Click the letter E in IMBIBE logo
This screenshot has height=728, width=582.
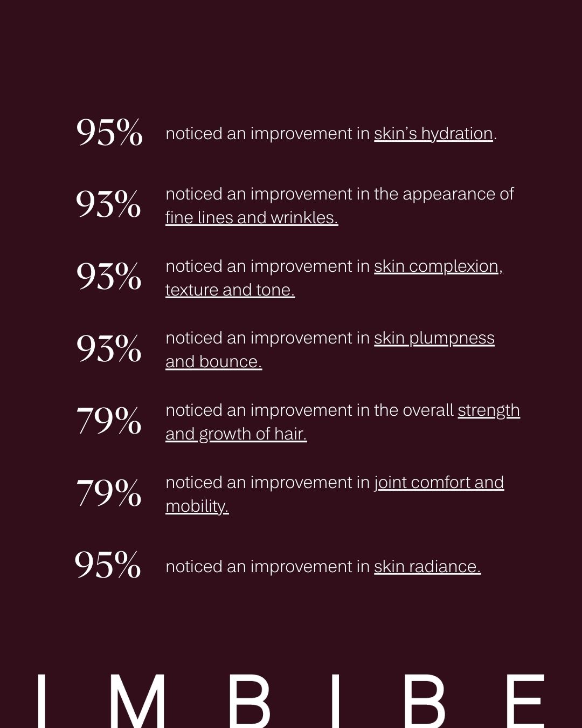click(x=525, y=700)
